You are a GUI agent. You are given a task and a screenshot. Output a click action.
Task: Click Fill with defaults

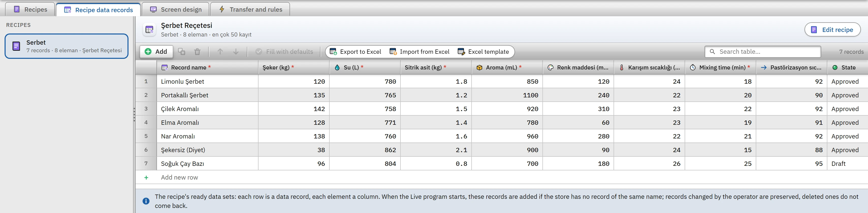[x=284, y=51]
